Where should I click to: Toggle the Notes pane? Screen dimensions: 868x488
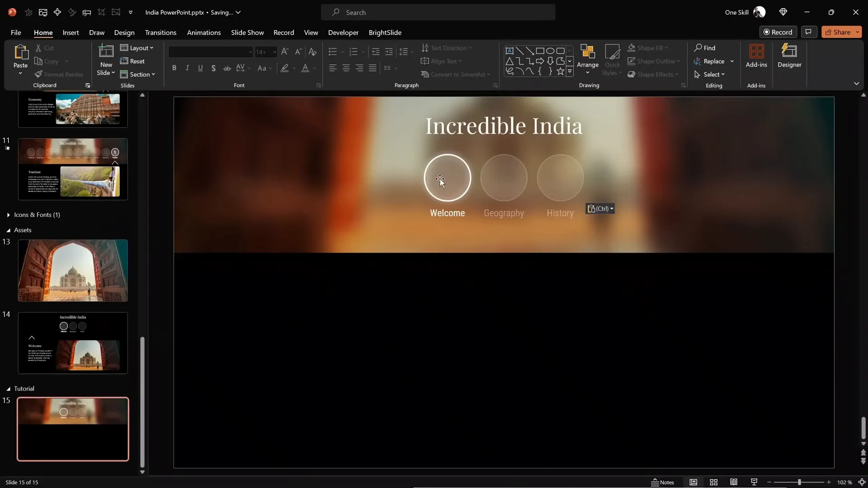click(662, 482)
